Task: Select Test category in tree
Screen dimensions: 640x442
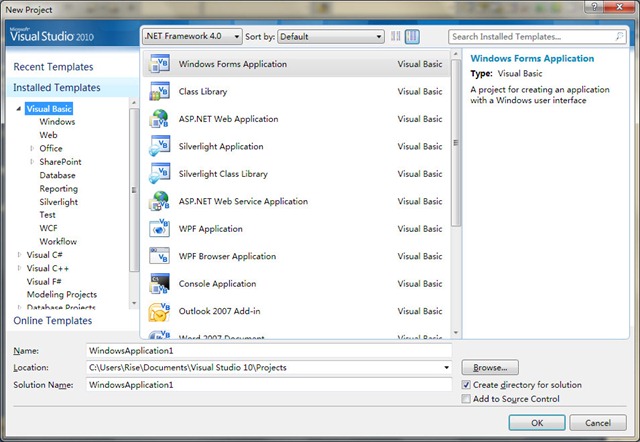Action: (x=47, y=215)
